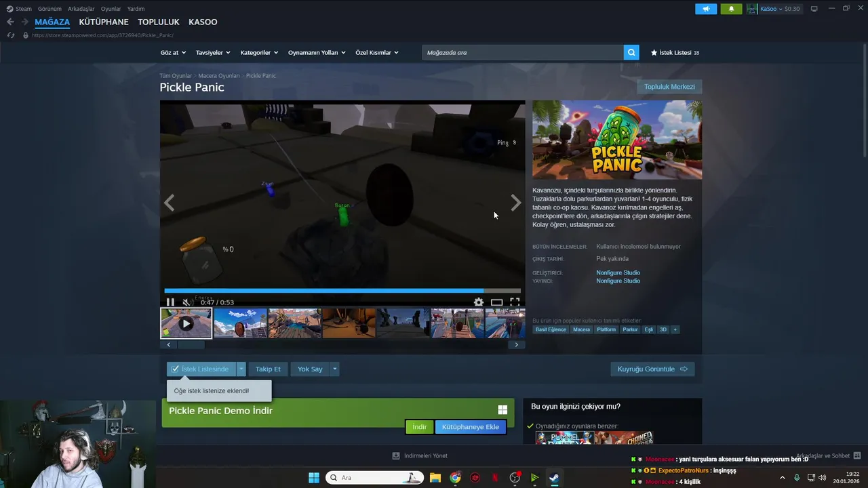The height and width of the screenshot is (488, 868).
Task: Reload the store page with the refresh icon
Action: (10, 35)
